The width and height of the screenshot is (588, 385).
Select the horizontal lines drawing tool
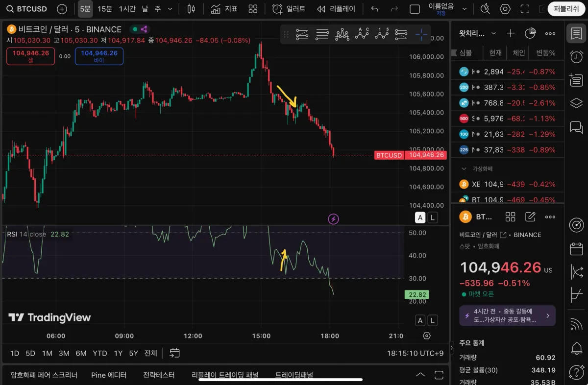click(x=322, y=35)
